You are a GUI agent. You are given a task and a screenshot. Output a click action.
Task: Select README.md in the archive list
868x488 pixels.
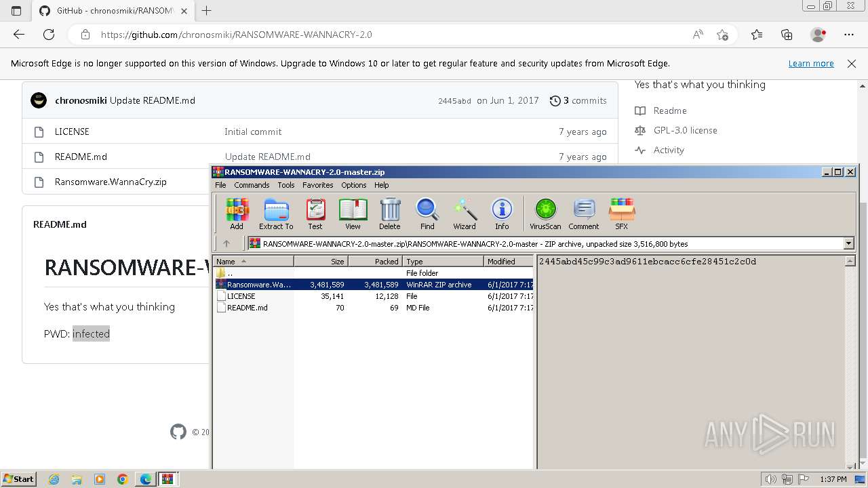374,308
